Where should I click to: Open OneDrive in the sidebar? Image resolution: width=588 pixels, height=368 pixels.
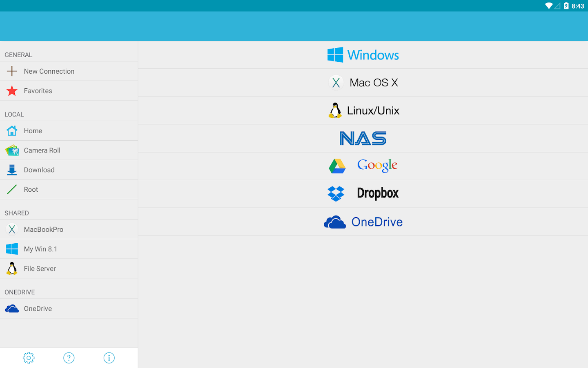[x=38, y=309]
